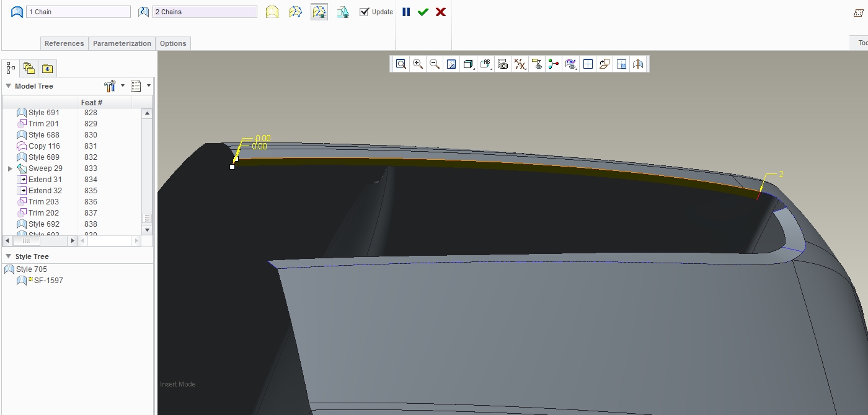Click the internal chains collector icon

point(144,12)
